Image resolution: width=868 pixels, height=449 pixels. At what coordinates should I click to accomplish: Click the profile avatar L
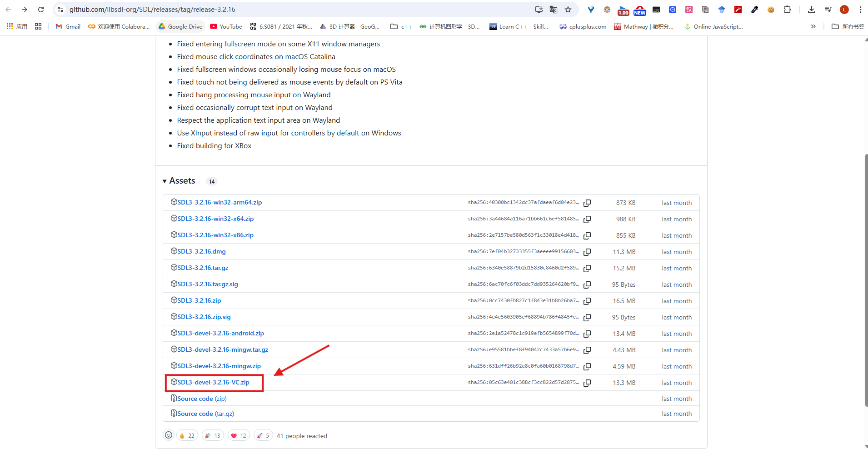[844, 9]
